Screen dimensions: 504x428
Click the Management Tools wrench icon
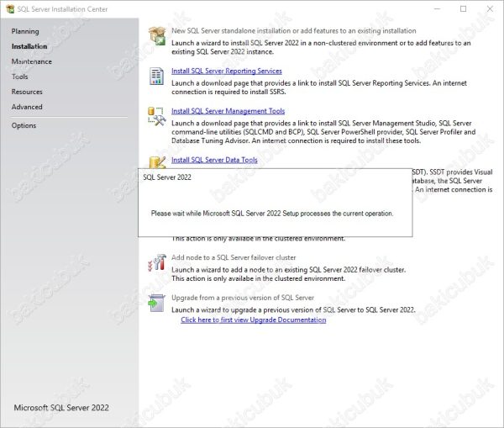pos(157,116)
